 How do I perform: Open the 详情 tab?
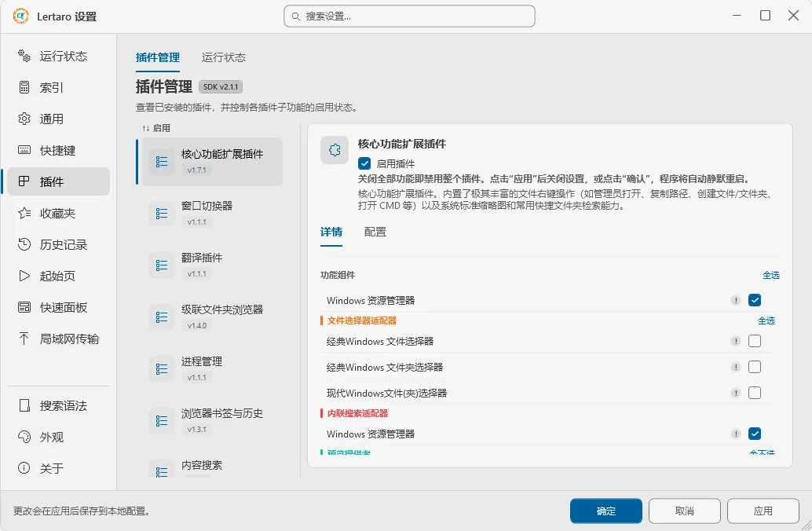331,232
